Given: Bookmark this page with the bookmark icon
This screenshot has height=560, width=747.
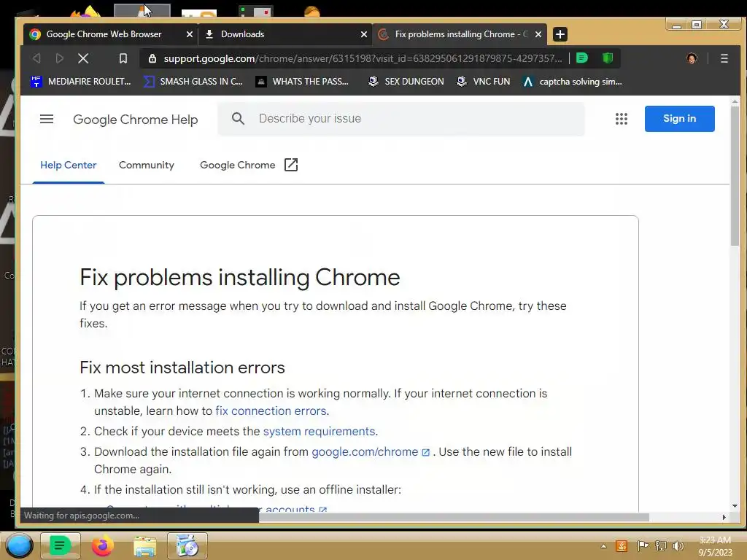Looking at the screenshot, I should pos(123,58).
